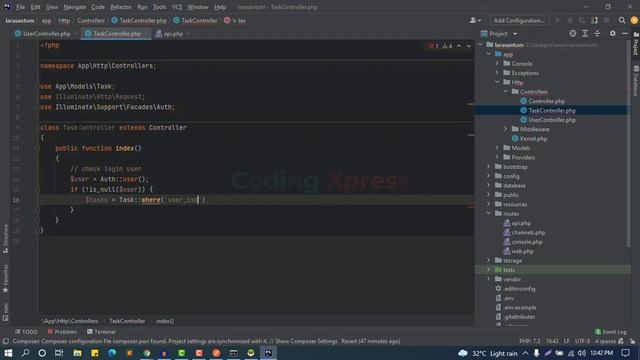Expand the Exceptions folder
This screenshot has width=640, height=360.
coord(497,73)
